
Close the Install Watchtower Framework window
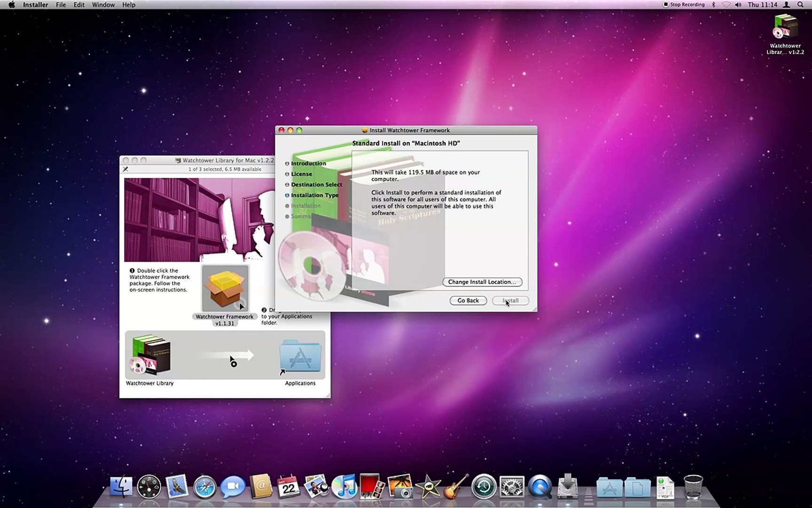[281, 130]
